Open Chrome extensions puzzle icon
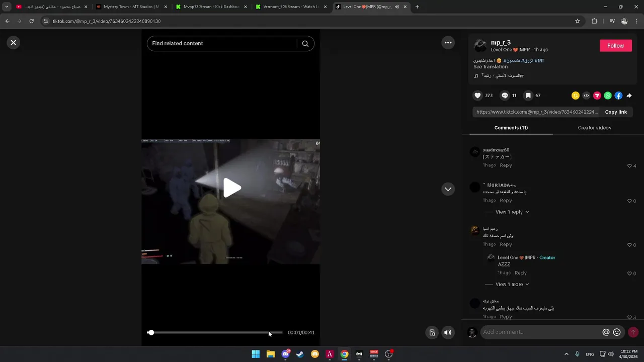 (594, 21)
